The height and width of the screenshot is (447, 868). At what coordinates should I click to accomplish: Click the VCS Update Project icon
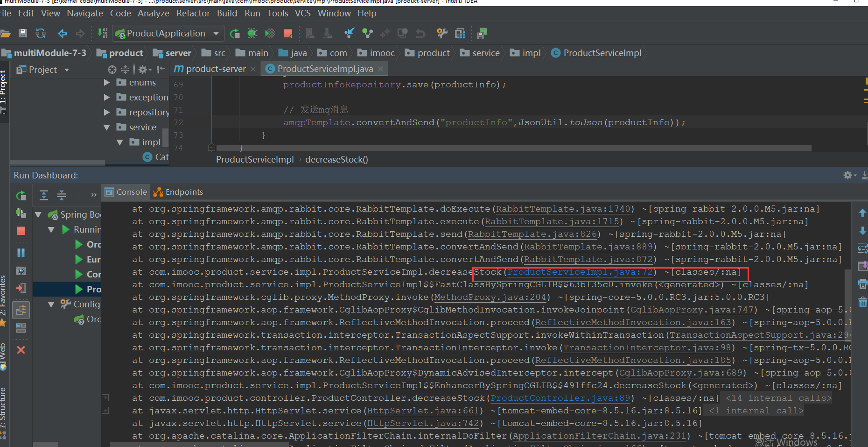[x=349, y=33]
